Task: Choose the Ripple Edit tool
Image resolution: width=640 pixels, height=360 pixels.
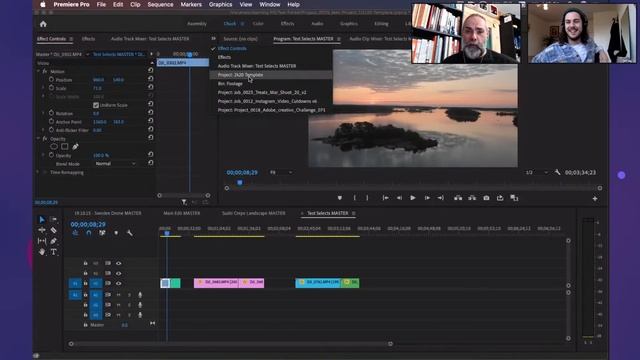Action: 42,230
